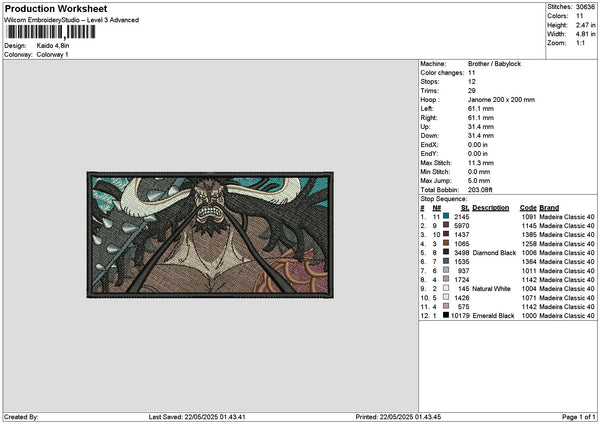Viewport: 600px width, 424px height.
Task: Click the Total Bobbin value '203.08ft'
Action: [x=480, y=190]
